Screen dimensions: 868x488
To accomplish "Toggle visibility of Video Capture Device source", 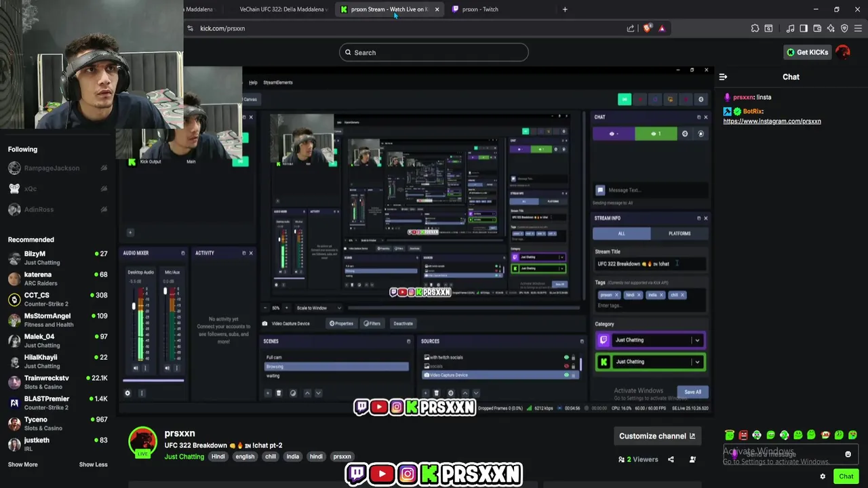I will 566,375.
